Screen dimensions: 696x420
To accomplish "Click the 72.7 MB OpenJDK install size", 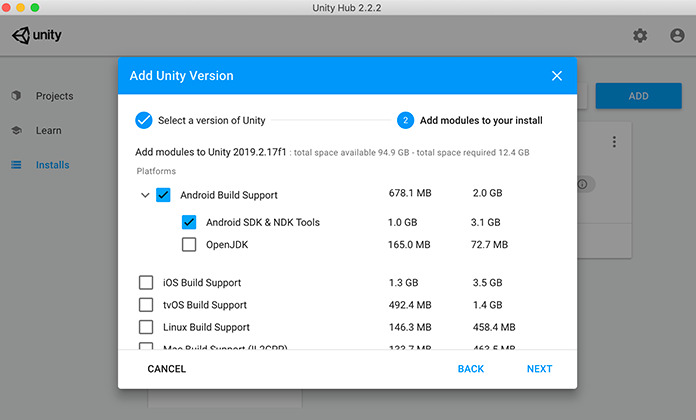I will (489, 245).
